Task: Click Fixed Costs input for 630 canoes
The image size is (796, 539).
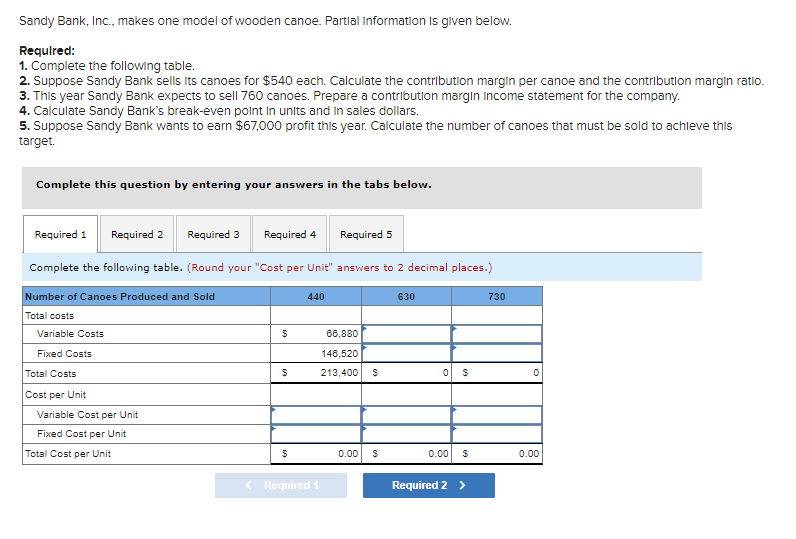Action: pos(407,353)
